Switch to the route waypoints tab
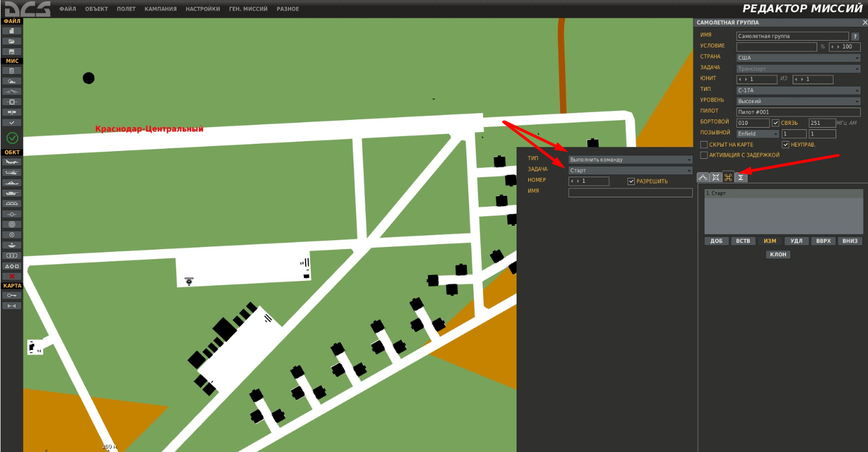 coord(703,177)
